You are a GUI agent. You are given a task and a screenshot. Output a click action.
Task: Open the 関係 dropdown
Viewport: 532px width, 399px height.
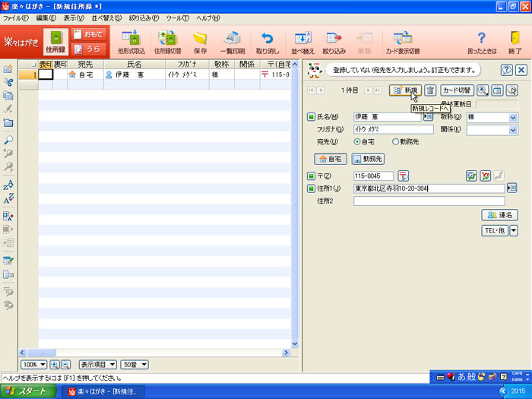pos(513,130)
